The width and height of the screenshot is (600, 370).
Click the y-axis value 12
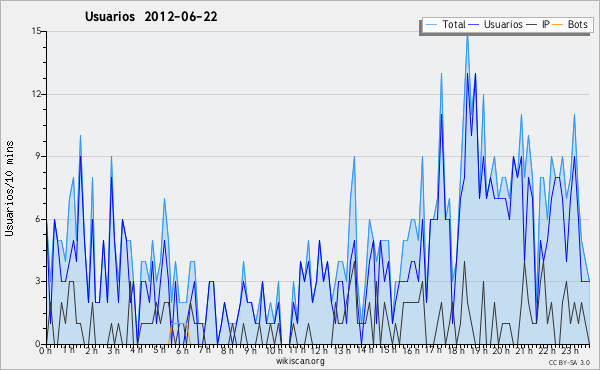[x=36, y=94]
